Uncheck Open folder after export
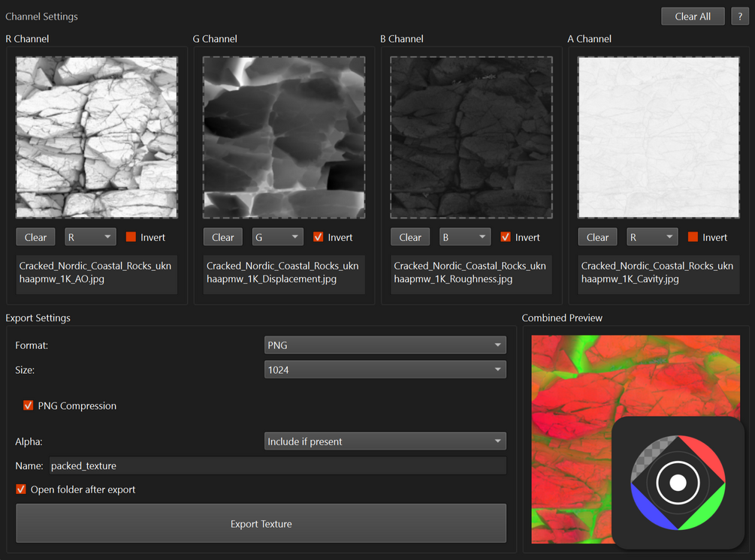 pos(19,489)
